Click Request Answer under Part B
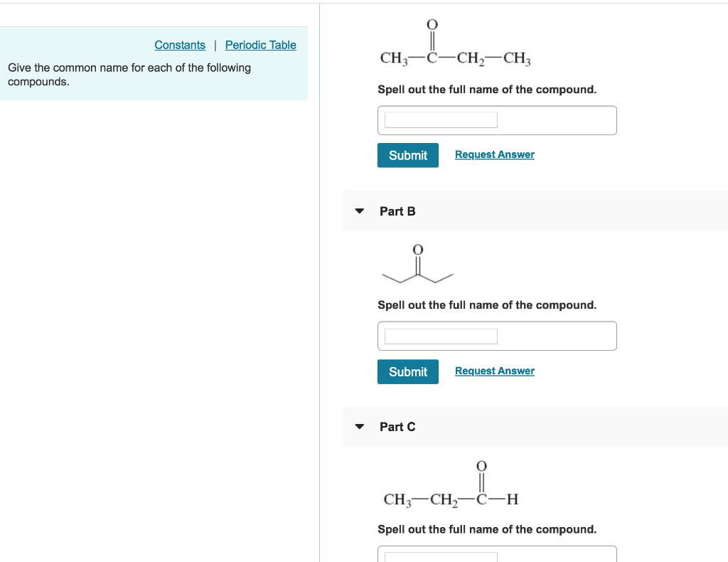 (494, 371)
